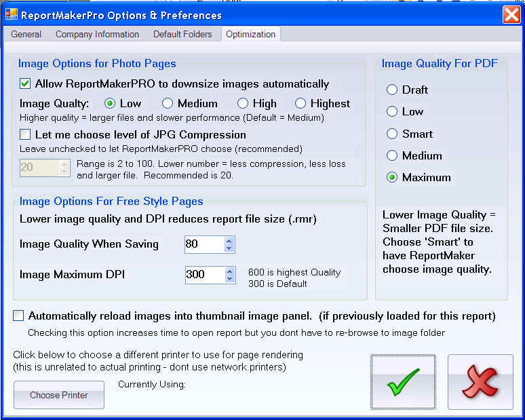Click the Image Quality When Saving field
The width and height of the screenshot is (525, 420).
[x=203, y=244]
